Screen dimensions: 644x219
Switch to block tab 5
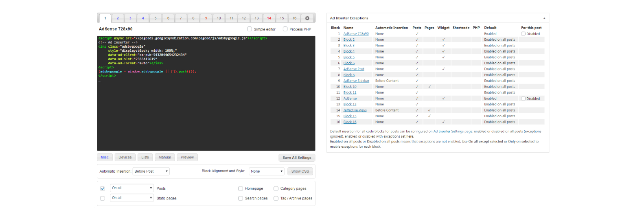point(156,18)
